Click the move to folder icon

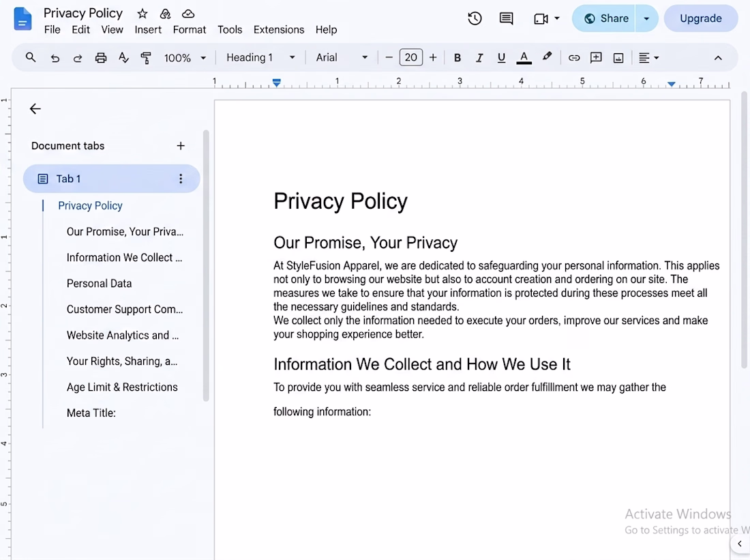[x=165, y=14]
